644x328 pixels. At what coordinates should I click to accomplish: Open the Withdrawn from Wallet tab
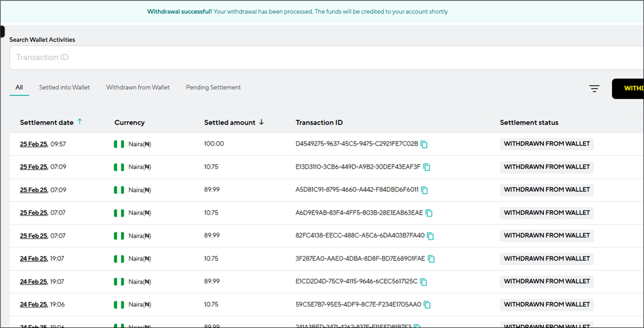(x=138, y=87)
